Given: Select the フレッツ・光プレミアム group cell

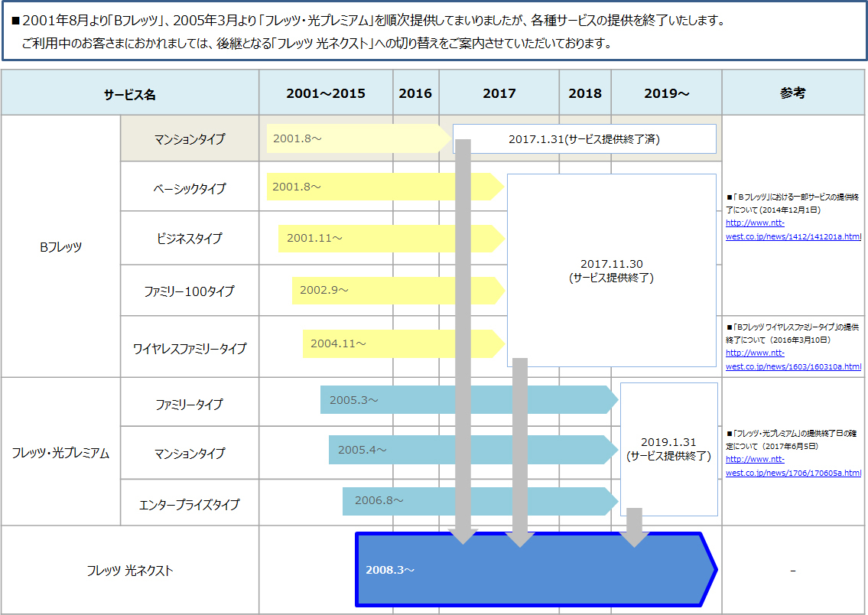Looking at the screenshot, I should click(61, 452).
